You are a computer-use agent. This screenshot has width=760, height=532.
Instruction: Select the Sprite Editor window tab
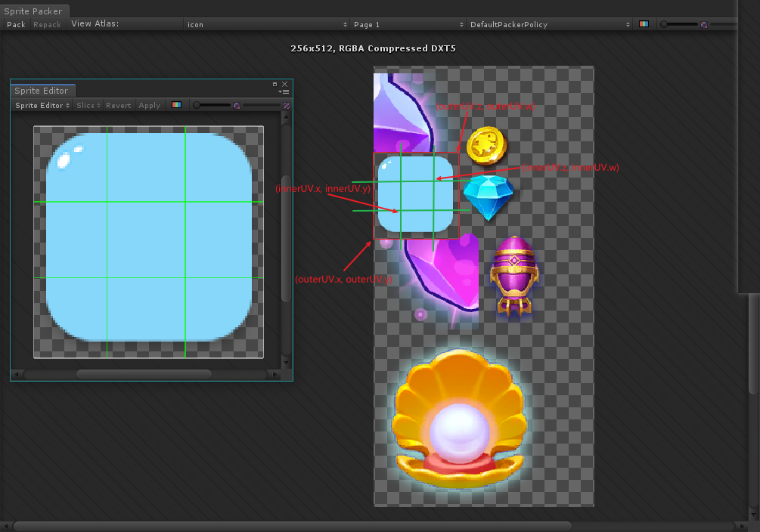point(41,91)
